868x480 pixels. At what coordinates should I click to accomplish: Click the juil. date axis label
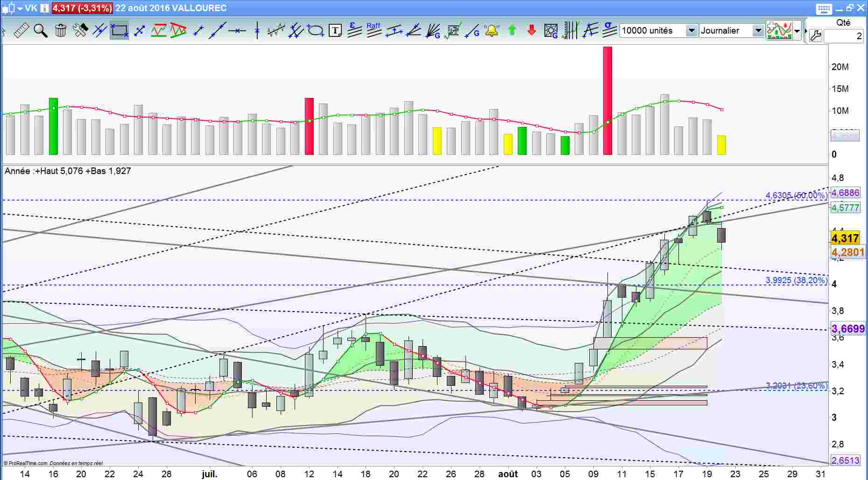tap(210, 474)
